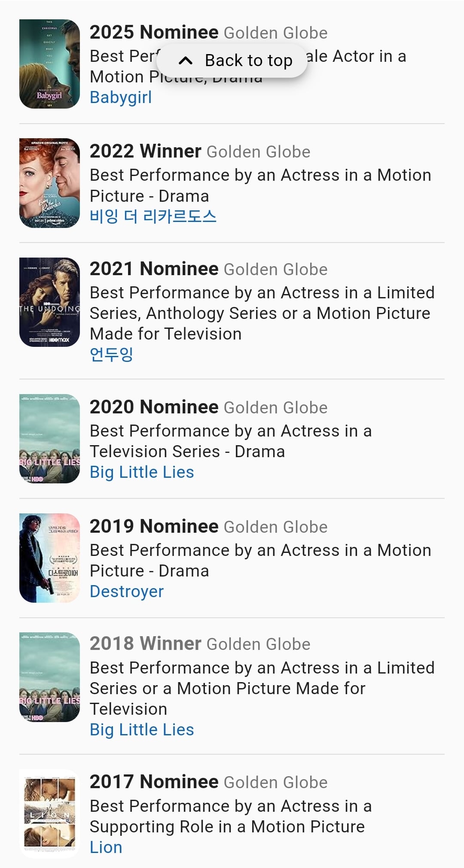This screenshot has width=464, height=868.
Task: Select the 2022 Winner Golden Globe heading
Action: [x=200, y=151]
